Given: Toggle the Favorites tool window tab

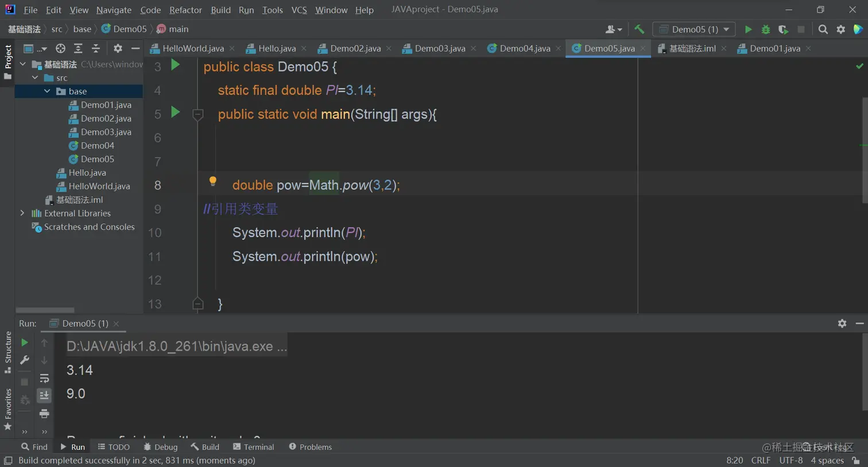Looking at the screenshot, I should coord(7,408).
